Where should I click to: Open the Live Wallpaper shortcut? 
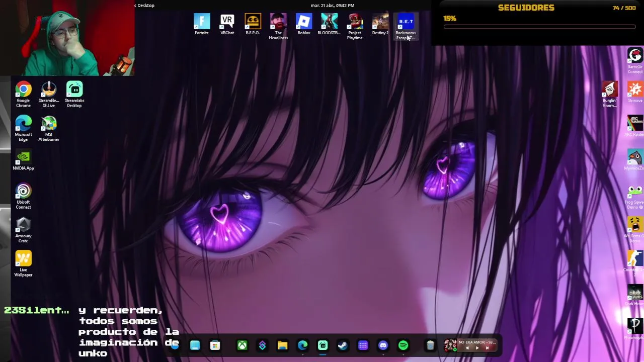(x=23, y=263)
